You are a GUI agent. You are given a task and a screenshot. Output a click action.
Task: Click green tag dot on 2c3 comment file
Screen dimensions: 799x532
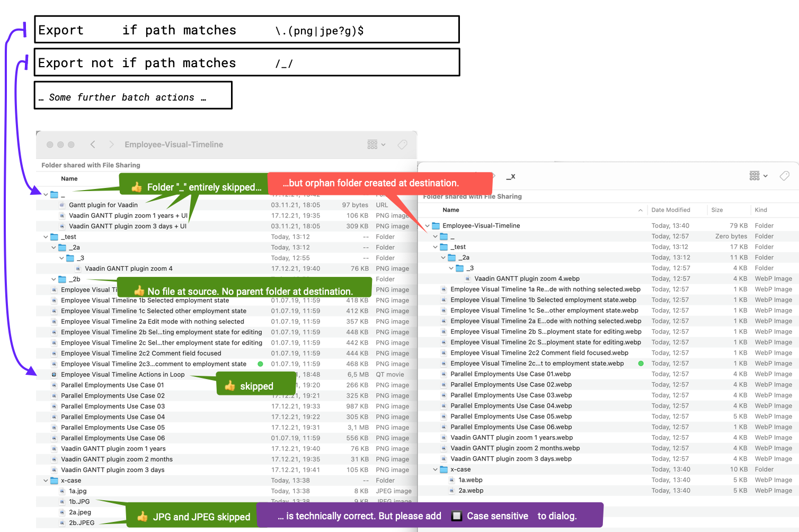260,364
